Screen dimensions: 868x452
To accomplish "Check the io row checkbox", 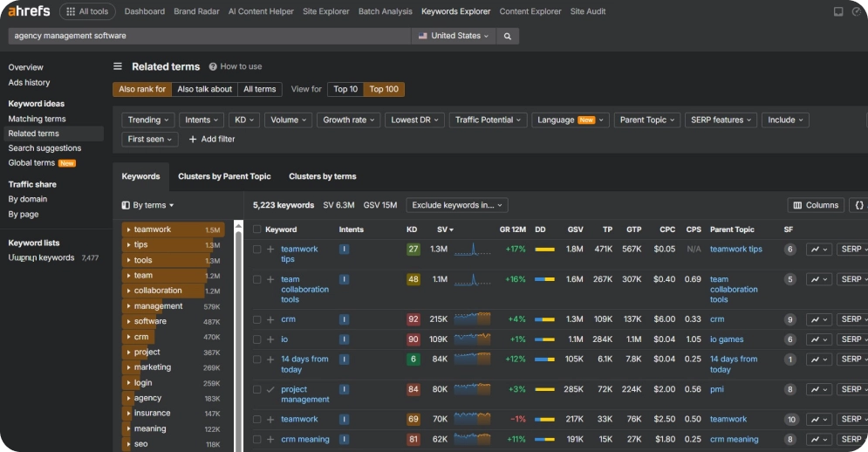I will coord(256,339).
